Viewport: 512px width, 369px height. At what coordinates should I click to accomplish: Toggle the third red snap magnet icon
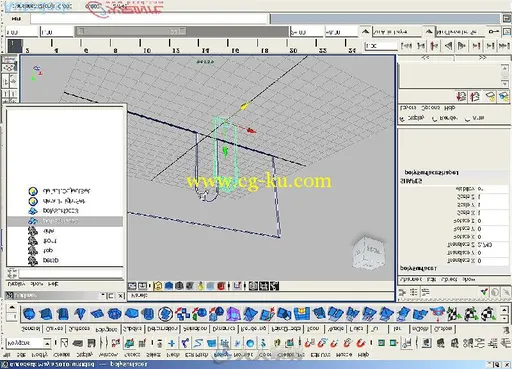[x=334, y=343]
